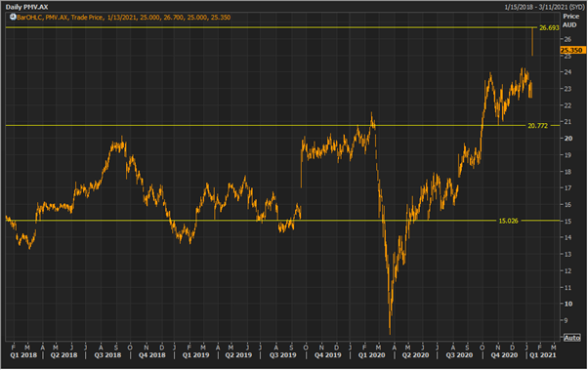Click the Q2 2018 time axis label
Screen dimensions: 588x370
pos(63,355)
